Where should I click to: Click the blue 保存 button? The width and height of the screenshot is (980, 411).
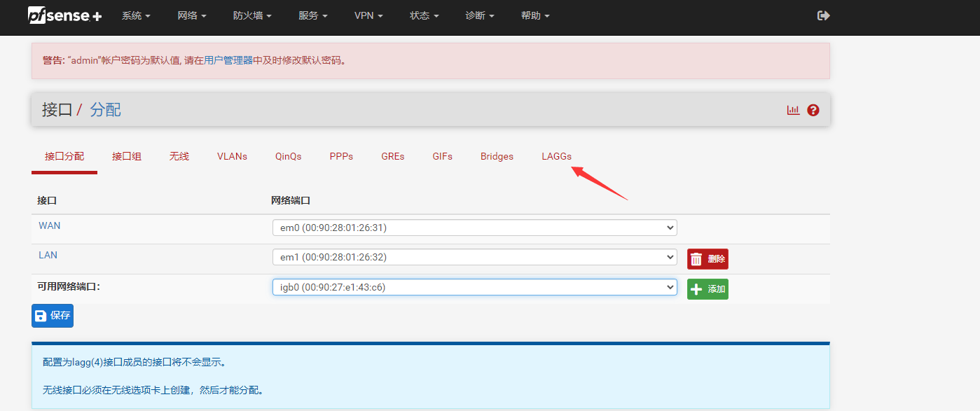53,316
